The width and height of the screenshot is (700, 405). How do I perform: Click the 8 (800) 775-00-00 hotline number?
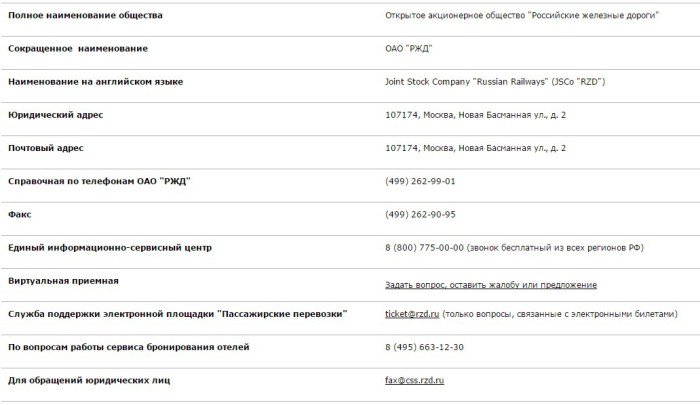(424, 247)
